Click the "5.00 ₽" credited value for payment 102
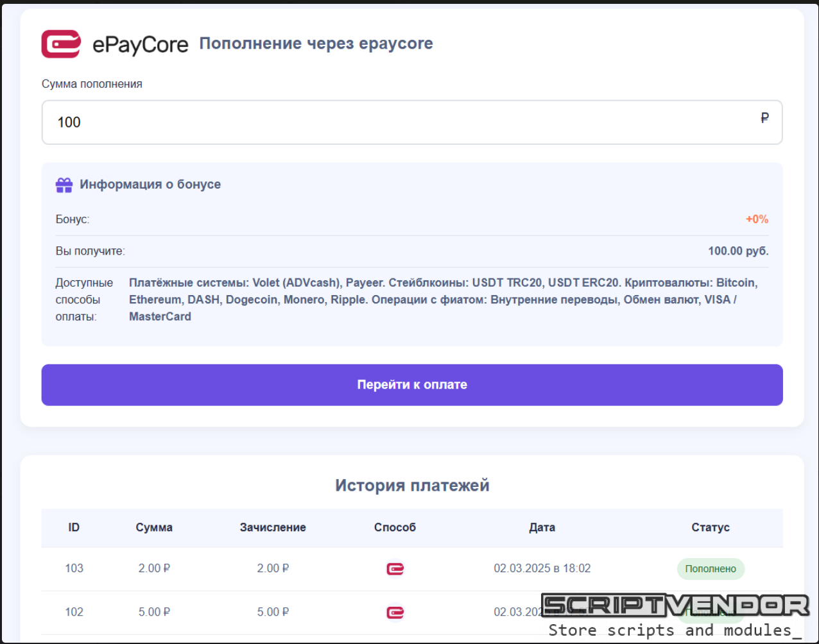 [x=273, y=612]
